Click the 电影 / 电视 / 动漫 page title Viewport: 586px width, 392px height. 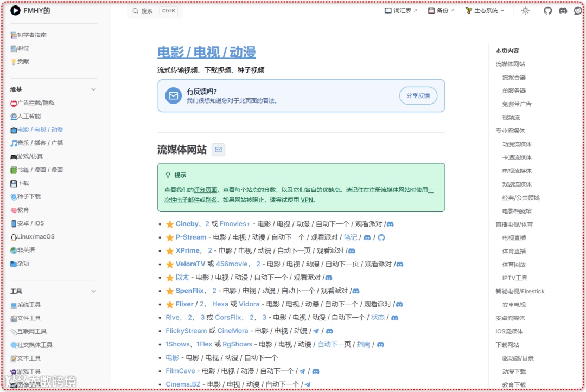coord(206,52)
